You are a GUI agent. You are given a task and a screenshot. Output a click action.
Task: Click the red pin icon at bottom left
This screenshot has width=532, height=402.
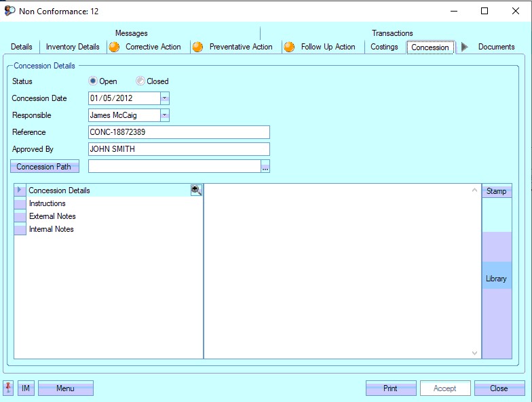(9, 388)
